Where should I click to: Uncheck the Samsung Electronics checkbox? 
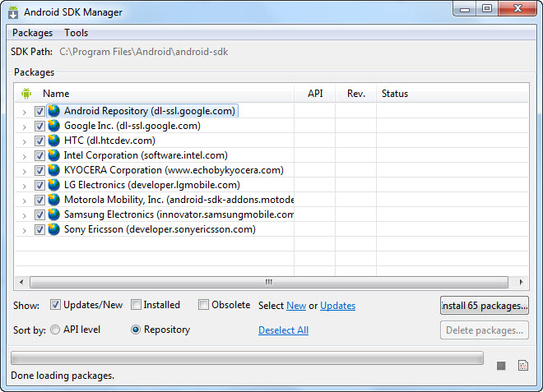39,214
